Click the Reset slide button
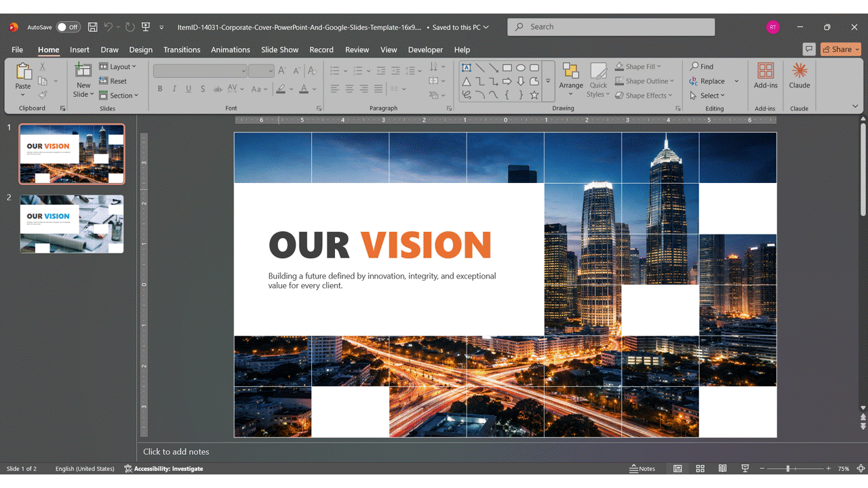Viewport: 868px width, 488px height. pos(113,81)
